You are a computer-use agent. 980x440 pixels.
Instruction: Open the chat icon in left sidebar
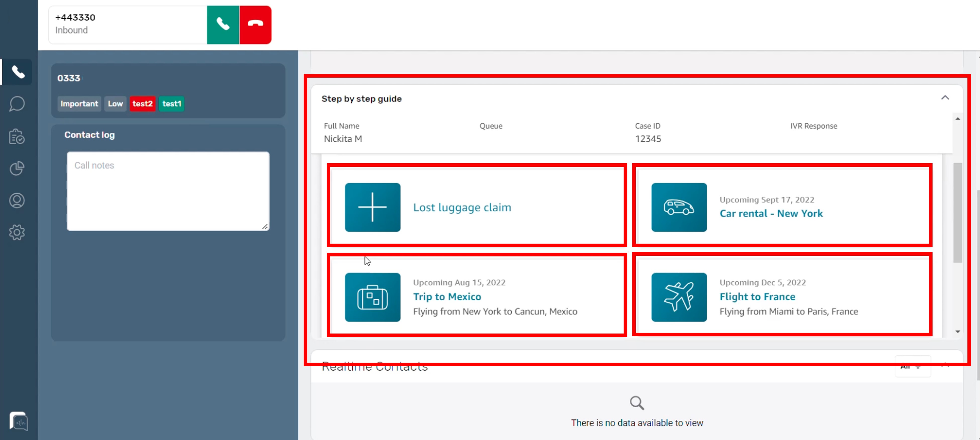pos(17,104)
